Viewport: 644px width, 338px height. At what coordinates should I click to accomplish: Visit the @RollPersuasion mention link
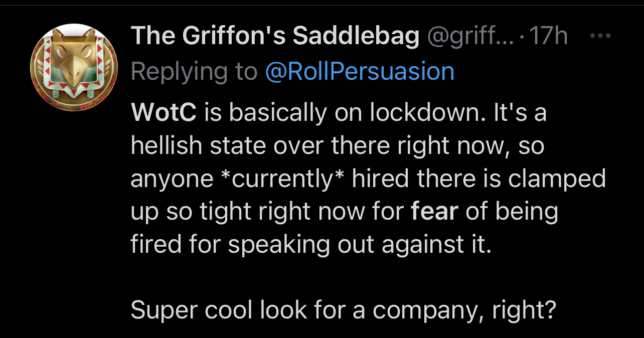tap(359, 72)
